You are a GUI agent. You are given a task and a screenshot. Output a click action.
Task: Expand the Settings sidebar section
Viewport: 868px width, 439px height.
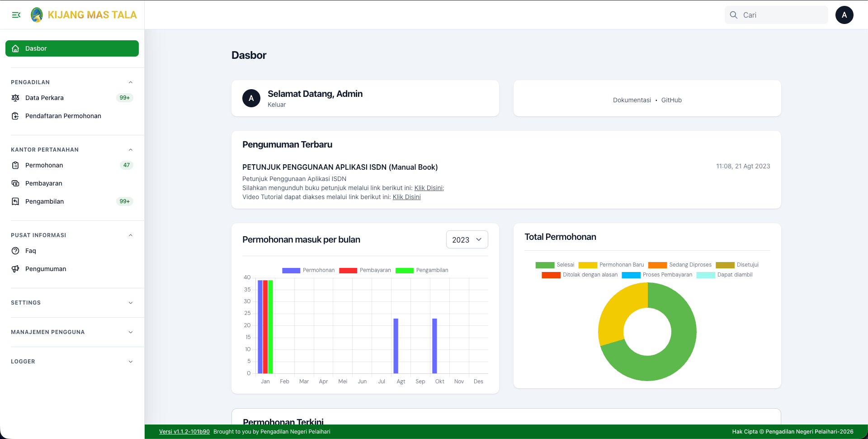[x=72, y=303]
